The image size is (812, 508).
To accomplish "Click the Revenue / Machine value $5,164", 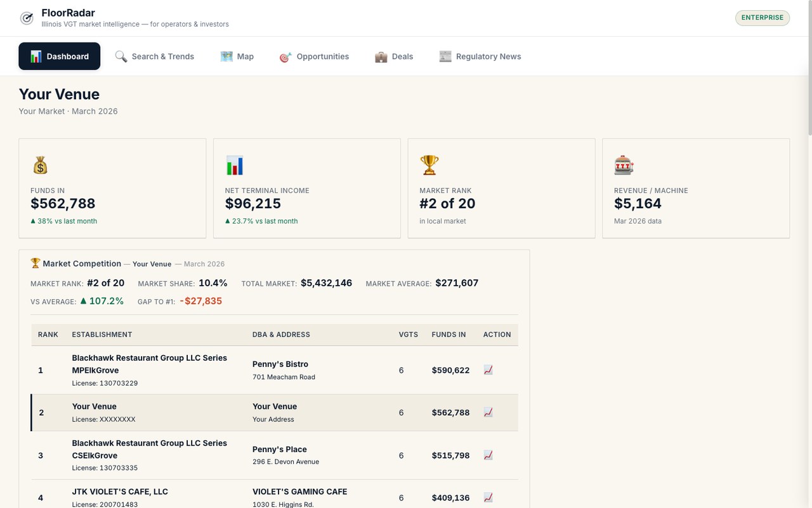I will 638,204.
